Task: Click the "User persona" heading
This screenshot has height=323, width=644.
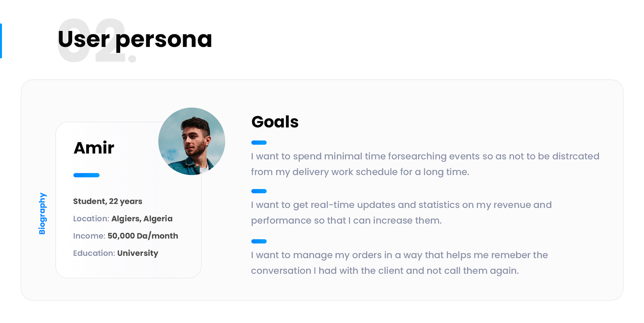Action: tap(135, 39)
